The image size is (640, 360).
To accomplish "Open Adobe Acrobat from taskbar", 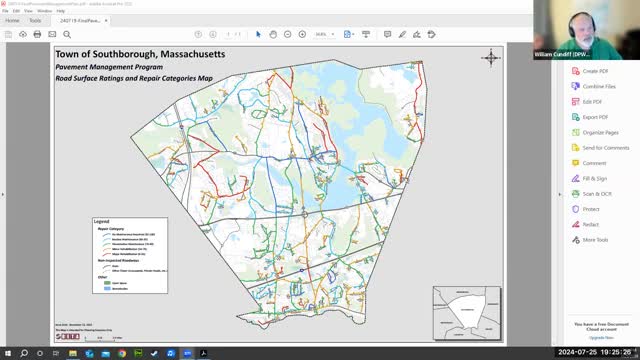I will [204, 353].
